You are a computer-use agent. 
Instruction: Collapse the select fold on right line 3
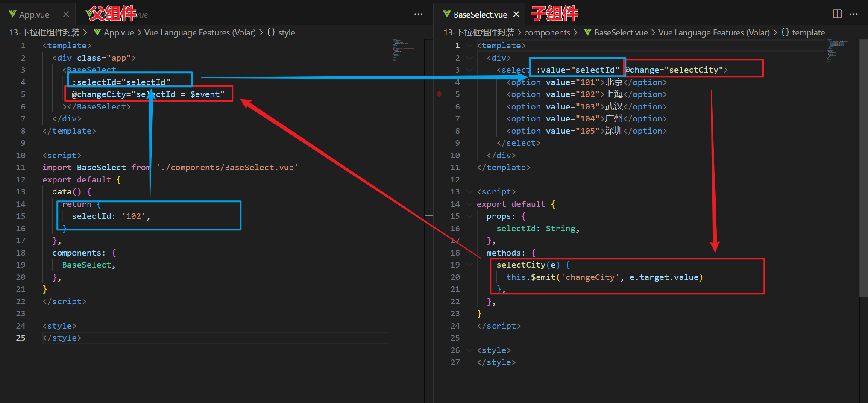469,70
